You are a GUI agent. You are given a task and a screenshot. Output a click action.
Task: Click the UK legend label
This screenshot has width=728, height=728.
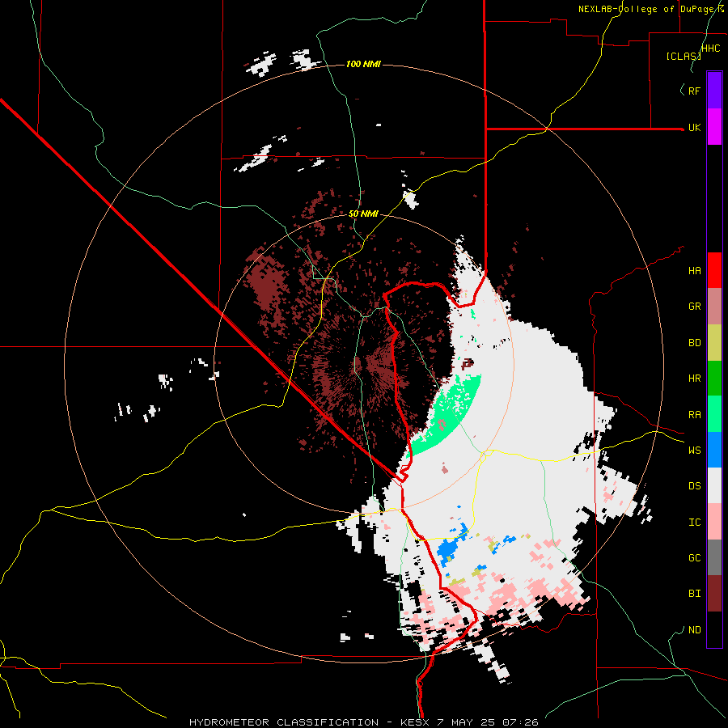pos(695,128)
